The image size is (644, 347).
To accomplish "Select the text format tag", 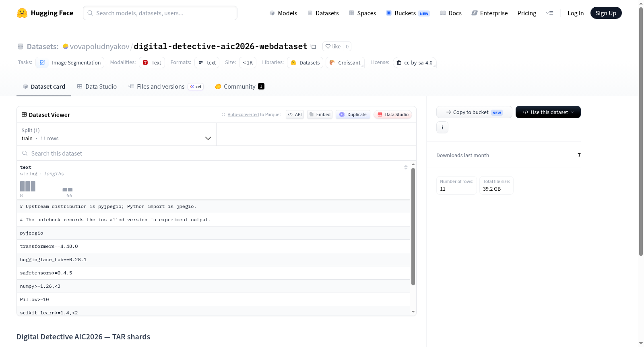I will pyautogui.click(x=207, y=62).
